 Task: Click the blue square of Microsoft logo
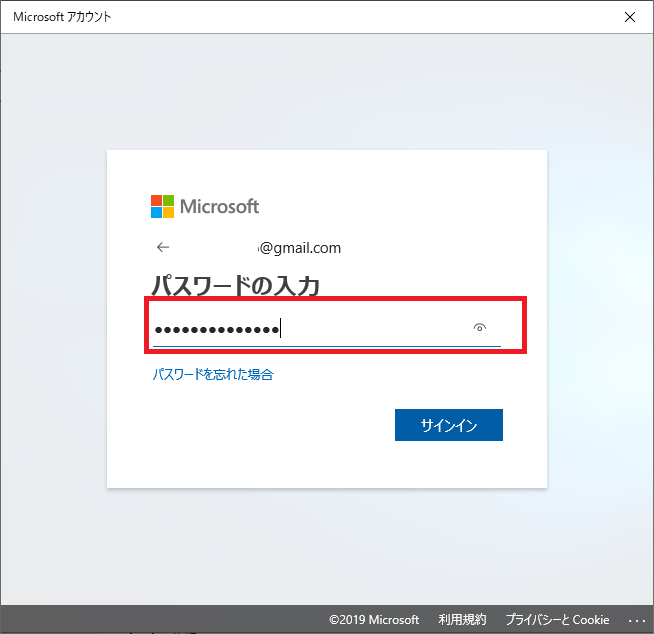coord(156,212)
